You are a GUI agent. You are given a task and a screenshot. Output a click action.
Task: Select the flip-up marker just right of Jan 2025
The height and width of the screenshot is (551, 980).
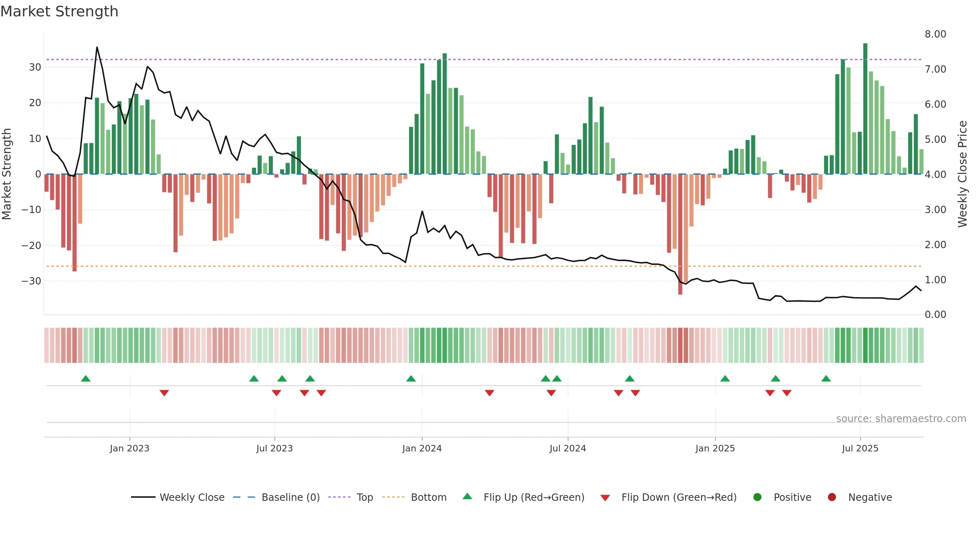[725, 378]
